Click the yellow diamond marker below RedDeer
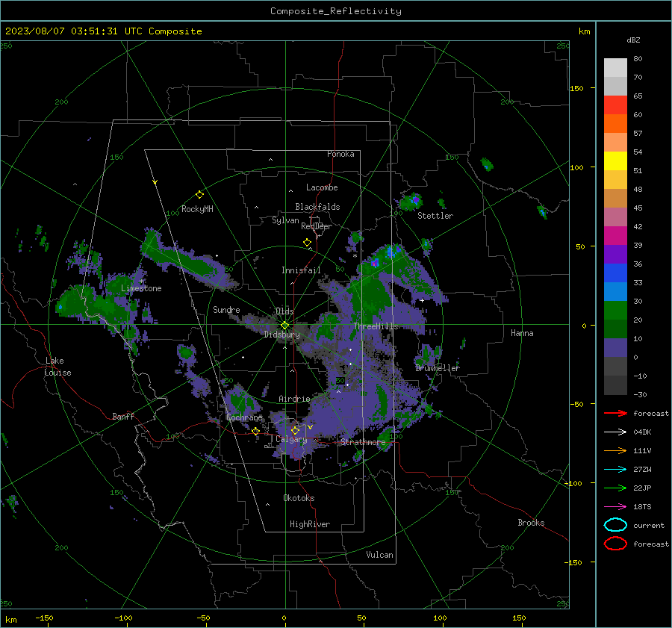This screenshot has height=628, width=672. [x=307, y=243]
